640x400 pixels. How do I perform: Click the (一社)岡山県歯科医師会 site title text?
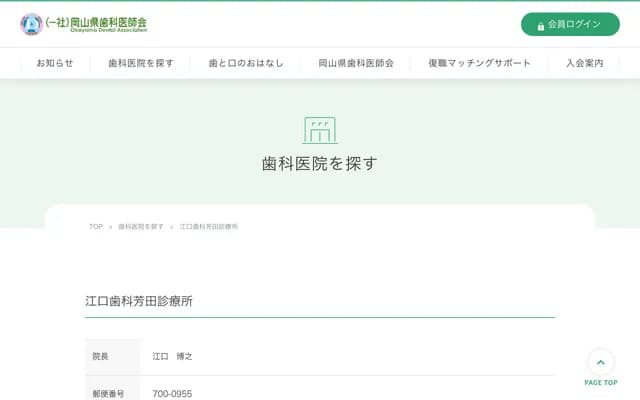tap(96, 24)
